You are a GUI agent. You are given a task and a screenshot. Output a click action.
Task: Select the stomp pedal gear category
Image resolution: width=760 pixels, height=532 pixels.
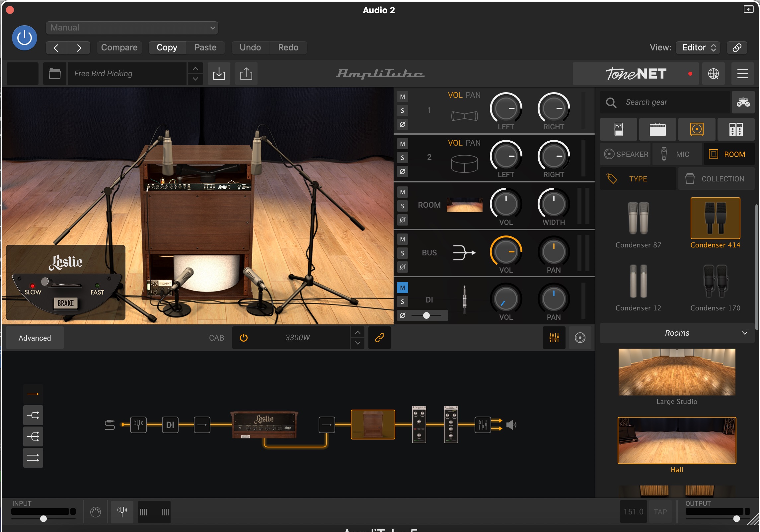(x=619, y=129)
